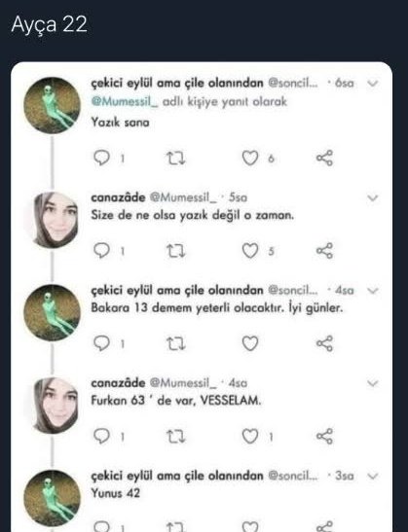
Task: Reply to the "Furkan 63" tweet
Action: (101, 436)
